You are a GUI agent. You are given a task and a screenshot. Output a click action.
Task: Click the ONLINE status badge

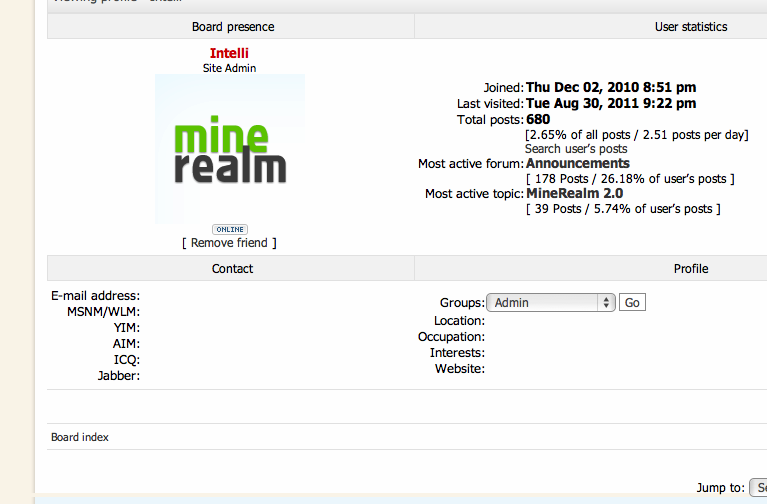click(x=229, y=229)
